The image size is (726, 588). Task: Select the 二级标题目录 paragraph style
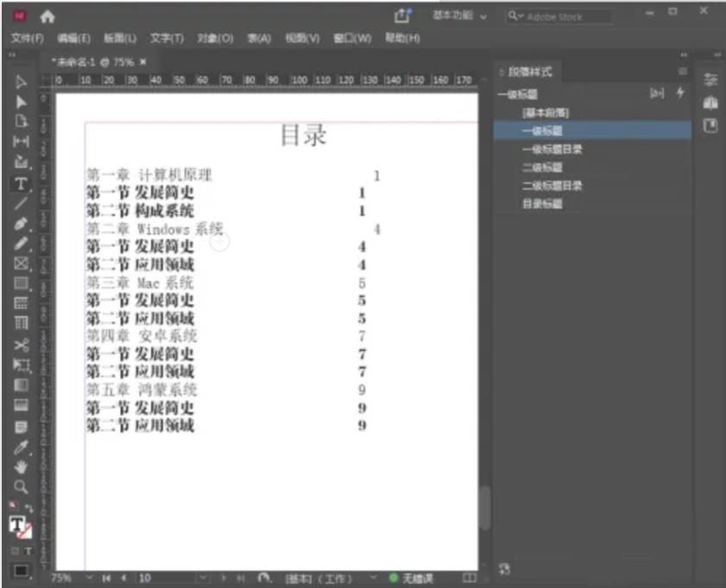click(552, 186)
